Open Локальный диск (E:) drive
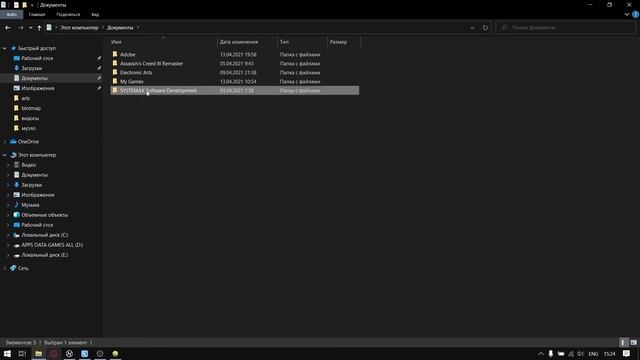This screenshot has width=640, height=360. pos(44,255)
